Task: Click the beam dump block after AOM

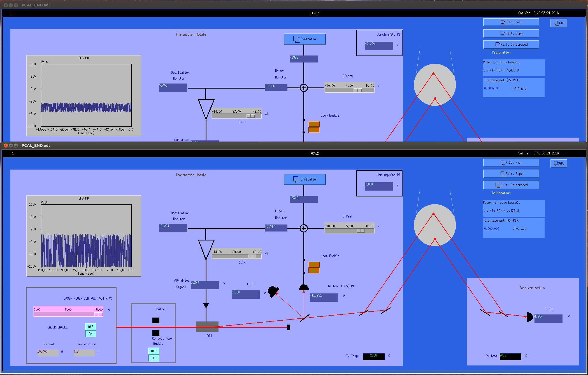Action: (x=289, y=327)
